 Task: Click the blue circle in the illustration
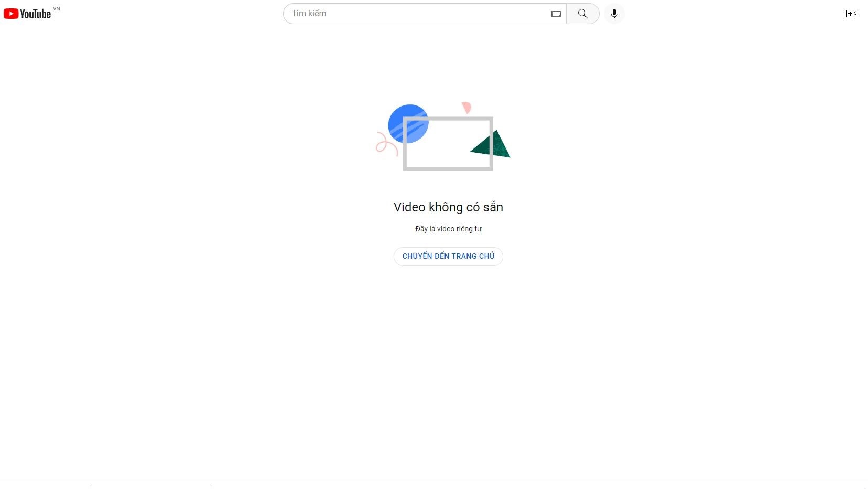click(x=408, y=124)
